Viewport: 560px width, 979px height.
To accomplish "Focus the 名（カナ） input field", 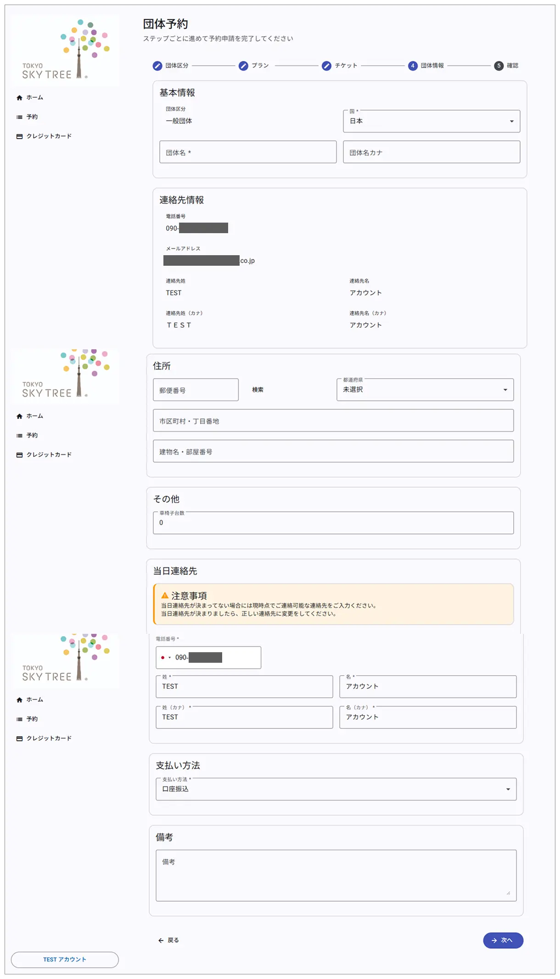I will tap(428, 717).
